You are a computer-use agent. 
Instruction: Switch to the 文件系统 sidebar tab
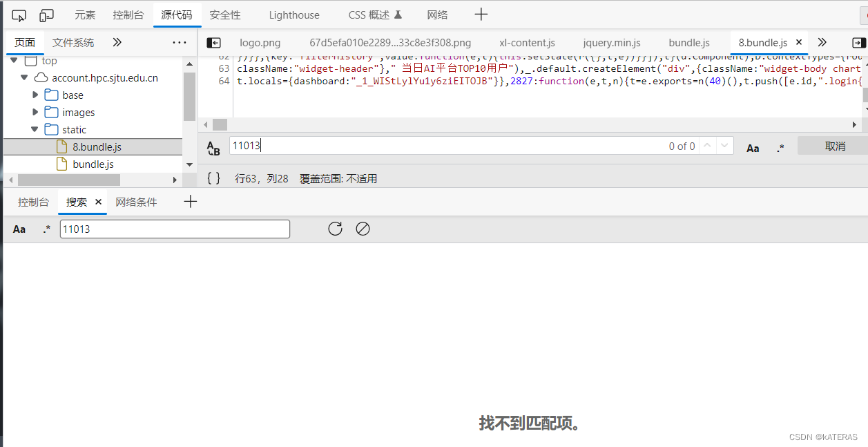click(x=73, y=42)
